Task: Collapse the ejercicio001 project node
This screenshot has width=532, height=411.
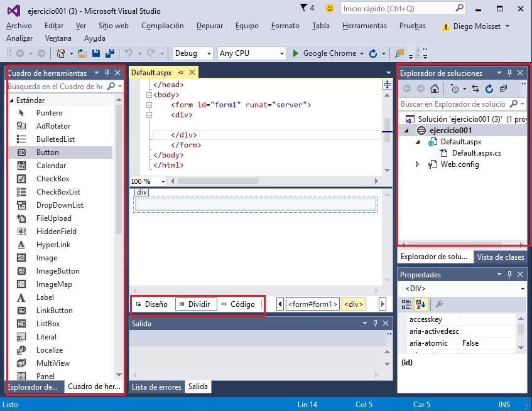Action: [x=407, y=131]
